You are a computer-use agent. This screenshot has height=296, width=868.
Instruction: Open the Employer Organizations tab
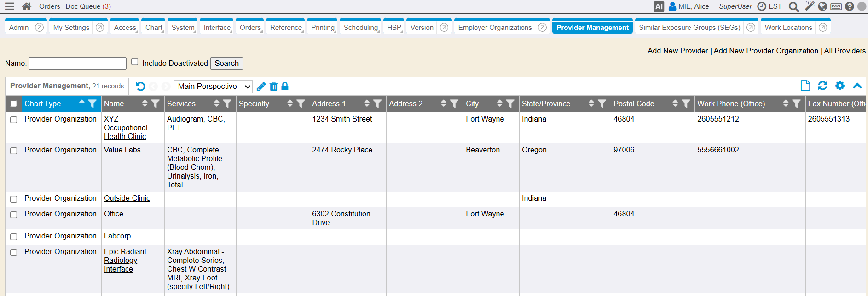tap(495, 28)
